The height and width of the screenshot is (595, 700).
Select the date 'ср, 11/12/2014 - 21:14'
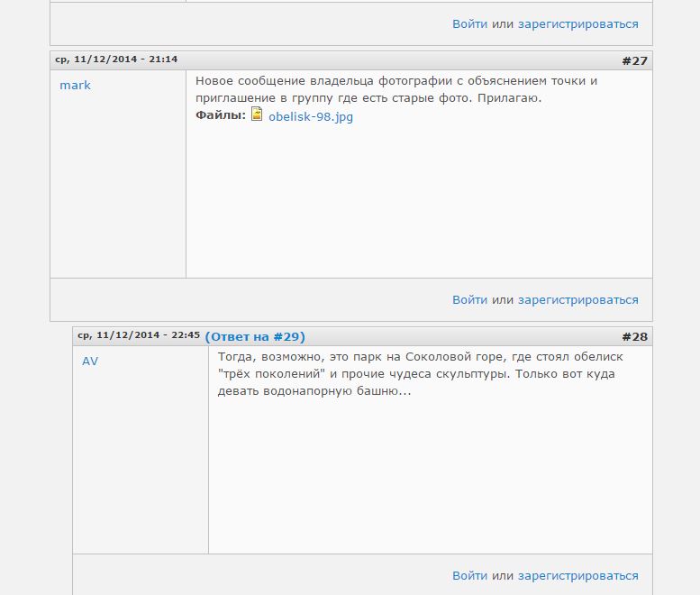click(x=116, y=59)
